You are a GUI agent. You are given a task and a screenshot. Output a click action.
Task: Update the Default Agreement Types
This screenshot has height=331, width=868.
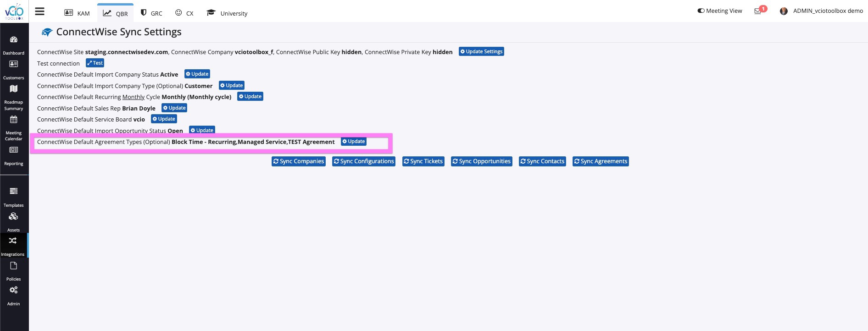coord(354,142)
